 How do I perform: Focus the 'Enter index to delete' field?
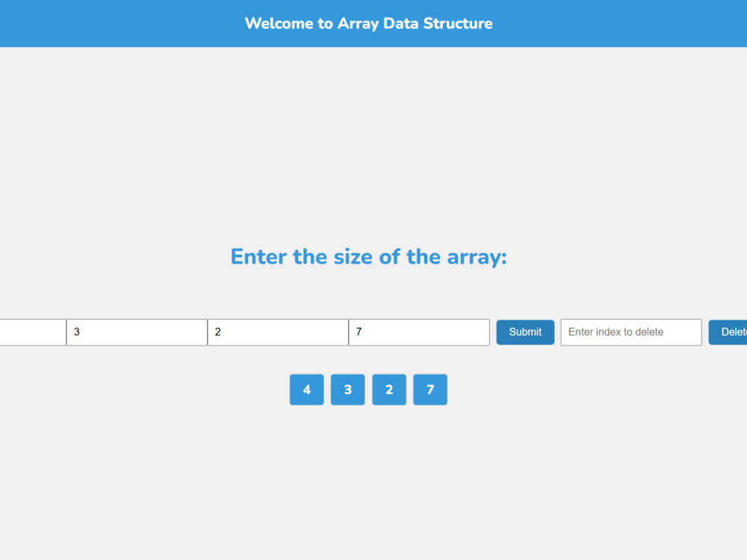630,332
